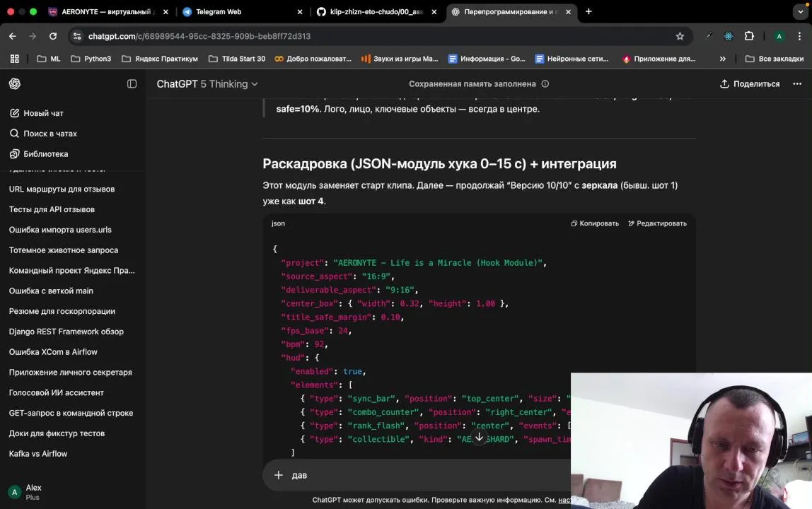Click the React DevTools extension icon
Screen dimensions: 812x509
pos(729,36)
